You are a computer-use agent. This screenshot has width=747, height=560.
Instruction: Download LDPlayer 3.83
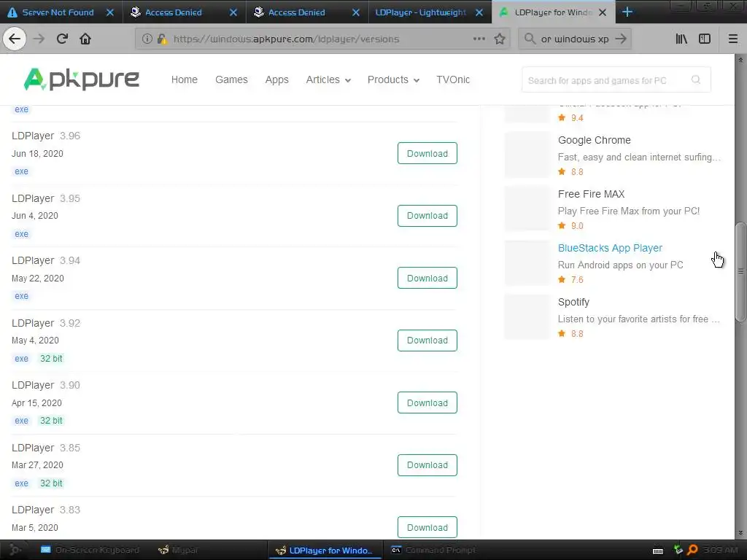pyautogui.click(x=427, y=528)
